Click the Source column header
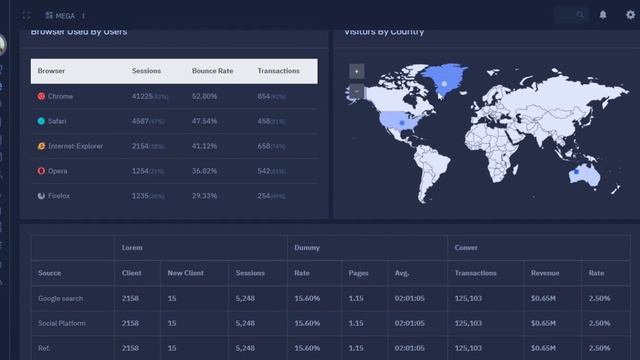 49,273
